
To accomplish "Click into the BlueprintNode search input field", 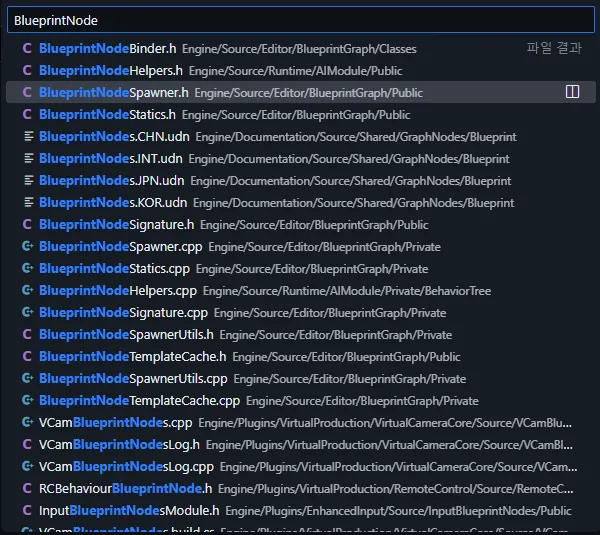I will (x=301, y=20).
